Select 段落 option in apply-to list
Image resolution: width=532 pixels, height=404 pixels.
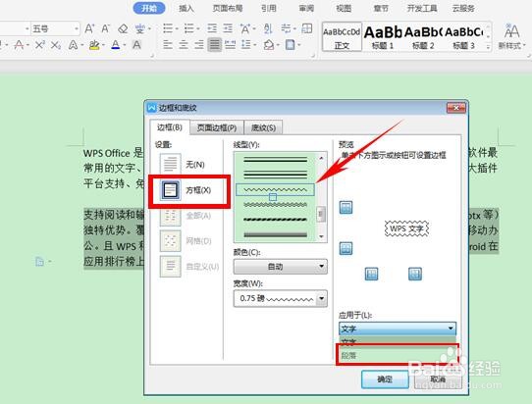tap(398, 356)
